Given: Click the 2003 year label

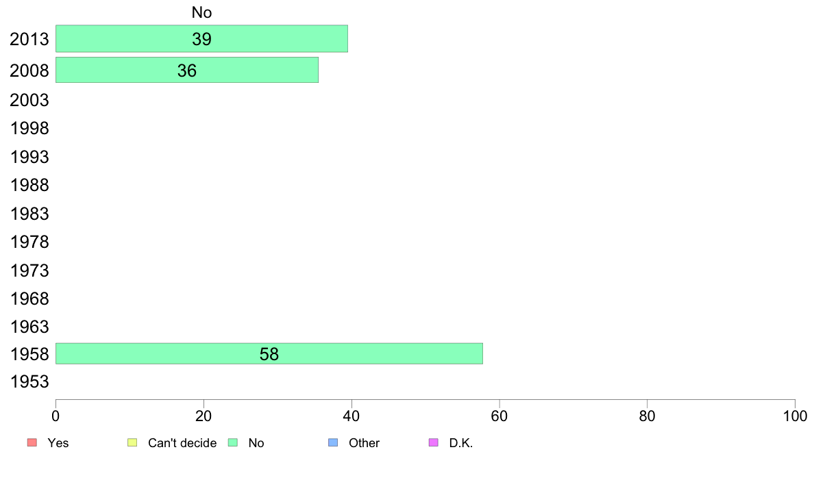Looking at the screenshot, I should click(29, 100).
